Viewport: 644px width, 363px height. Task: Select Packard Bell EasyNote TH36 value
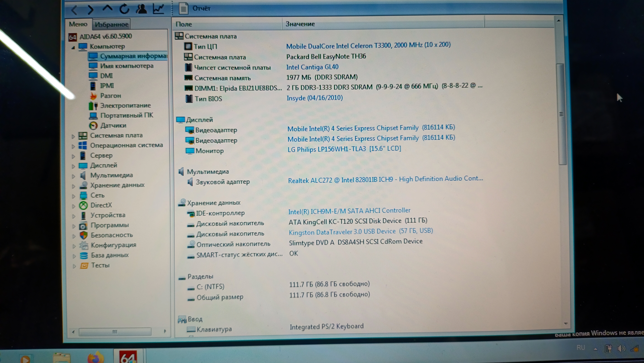tap(326, 57)
